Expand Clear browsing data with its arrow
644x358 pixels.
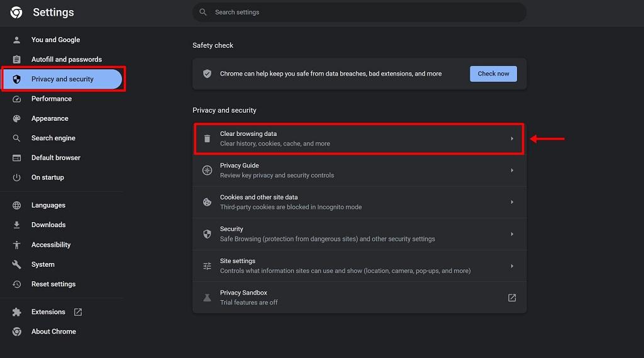click(x=512, y=139)
